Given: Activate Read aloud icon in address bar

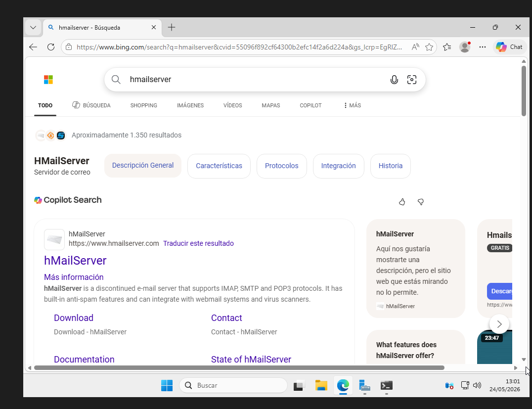Looking at the screenshot, I should pos(415,47).
